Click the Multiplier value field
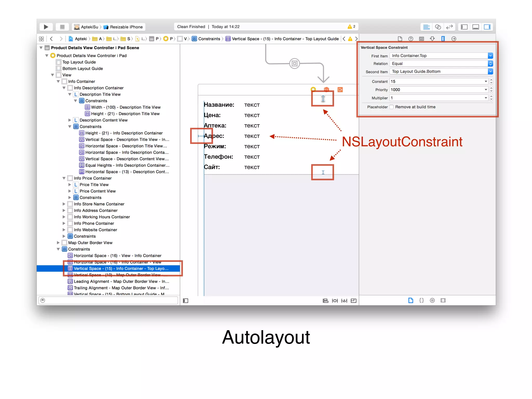This screenshot has height=399, width=532. (x=439, y=98)
